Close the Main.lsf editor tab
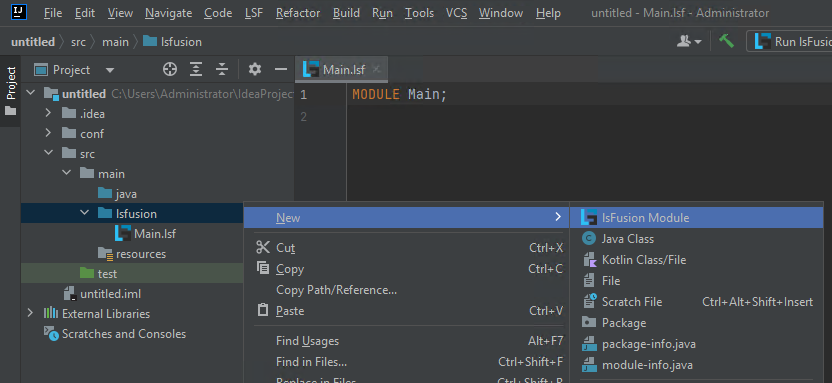The image size is (832, 383). point(376,69)
